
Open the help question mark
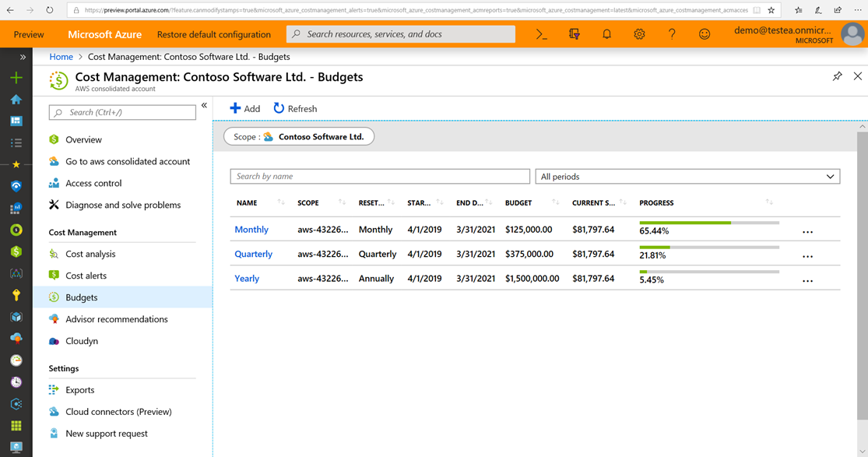[x=672, y=34]
